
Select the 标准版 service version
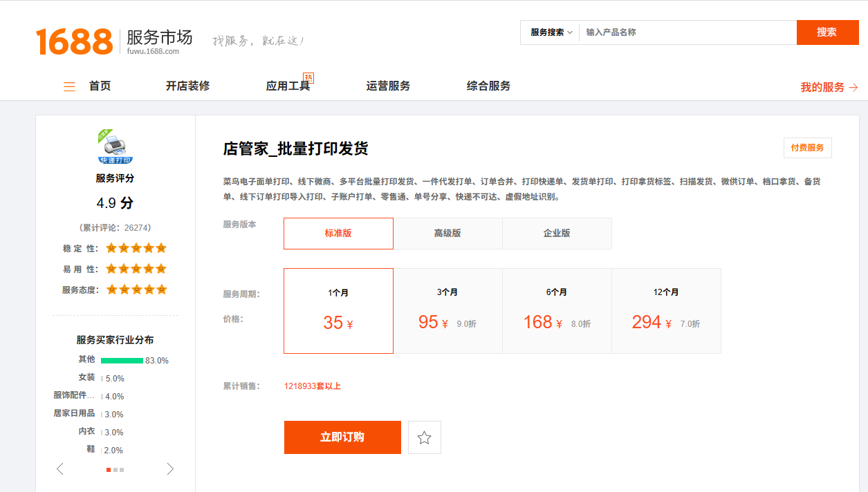338,234
